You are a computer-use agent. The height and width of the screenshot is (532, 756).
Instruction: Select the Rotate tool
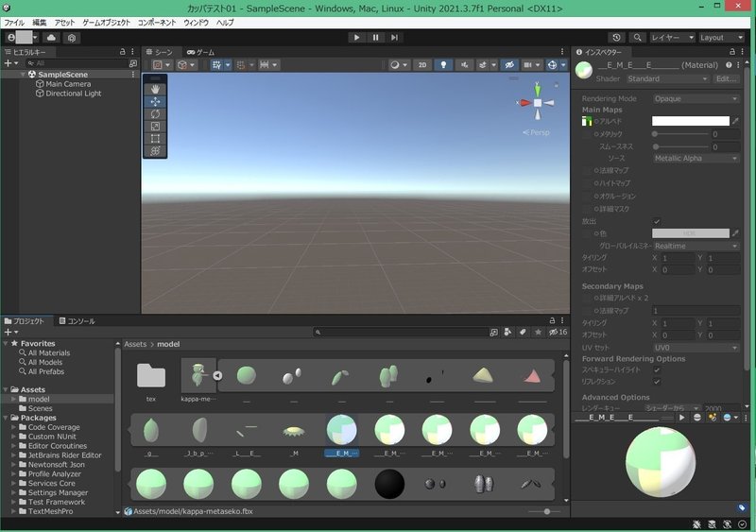155,114
